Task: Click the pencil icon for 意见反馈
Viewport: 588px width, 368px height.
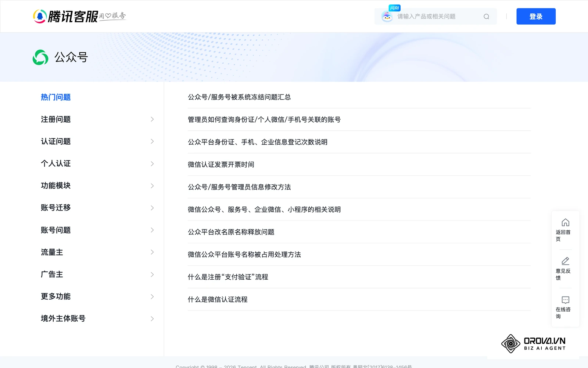Action: (x=565, y=261)
